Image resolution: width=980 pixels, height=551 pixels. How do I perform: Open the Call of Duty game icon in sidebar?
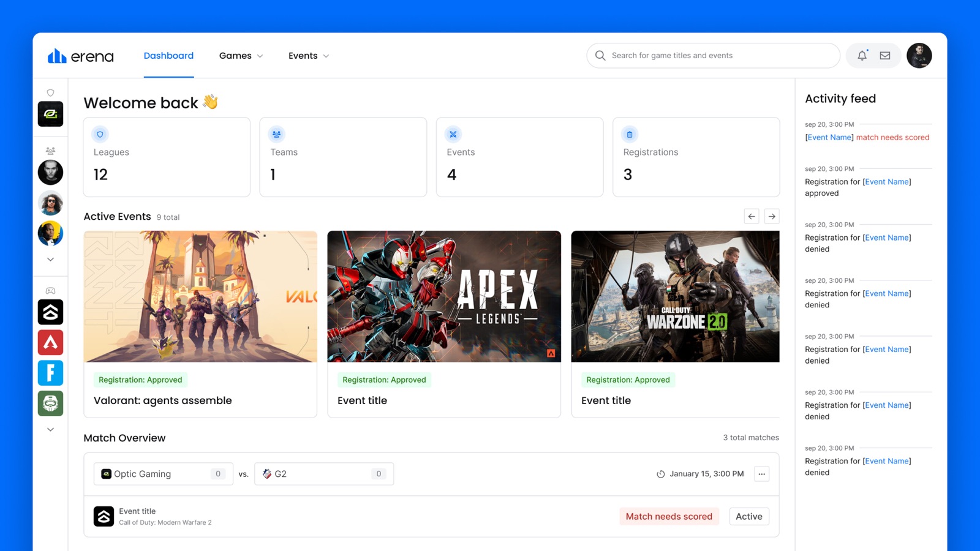point(50,312)
